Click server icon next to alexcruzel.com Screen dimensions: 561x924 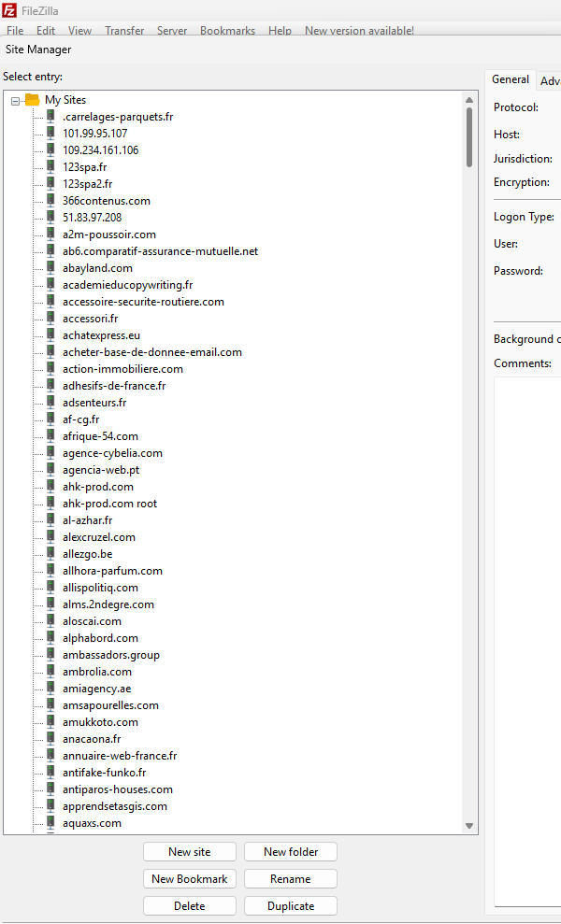point(51,536)
